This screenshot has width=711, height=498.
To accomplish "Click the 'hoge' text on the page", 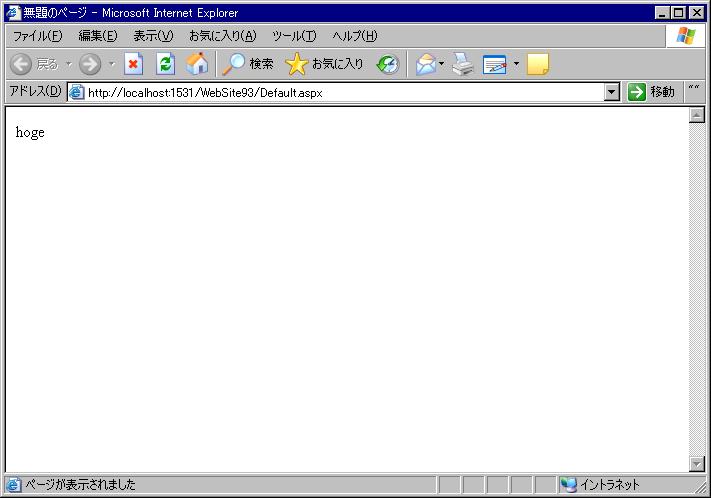I will [x=30, y=133].
